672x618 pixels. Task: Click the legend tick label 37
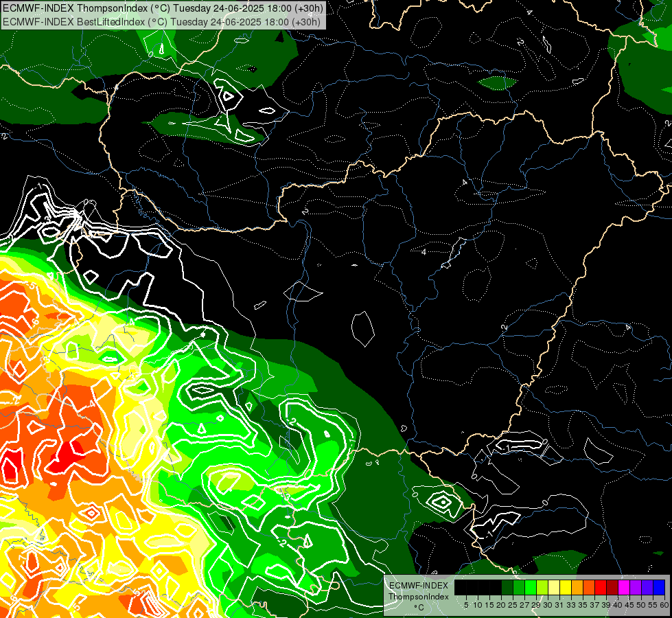(594, 605)
